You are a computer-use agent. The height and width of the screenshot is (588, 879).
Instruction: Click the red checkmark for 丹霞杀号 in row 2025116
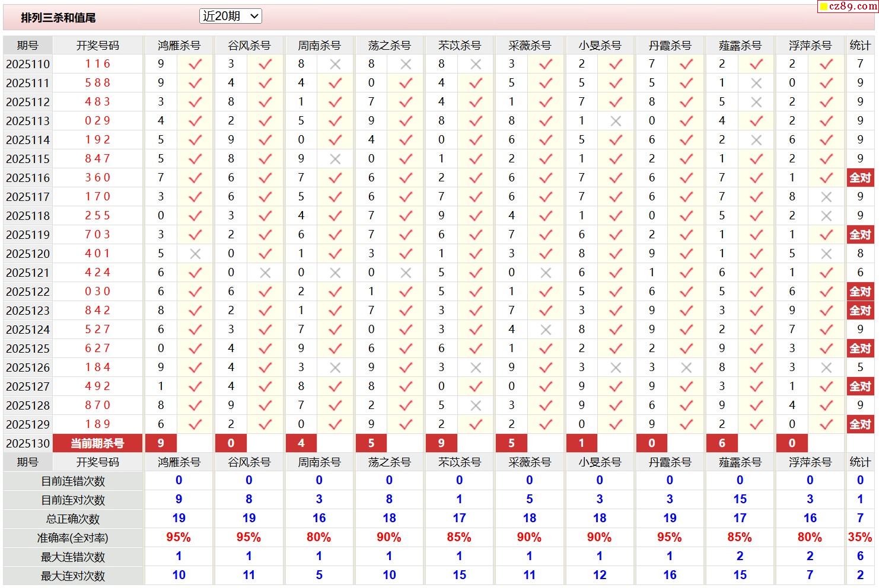point(686,178)
